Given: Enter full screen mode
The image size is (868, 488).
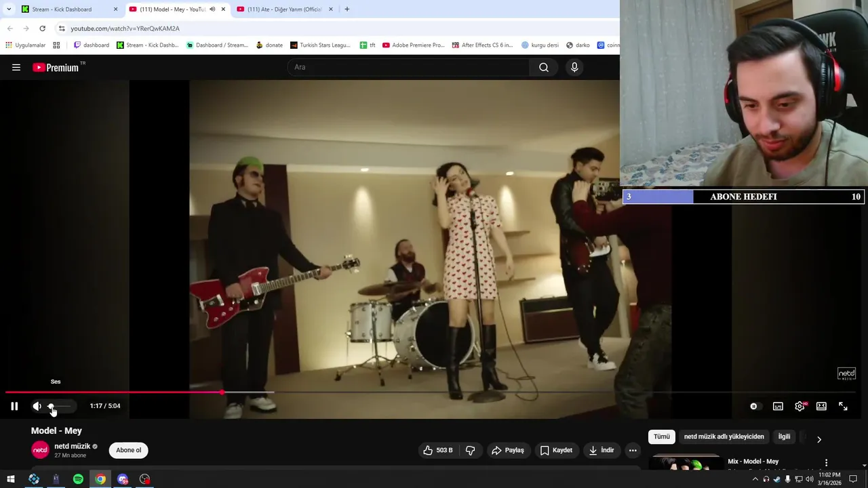Looking at the screenshot, I should [x=843, y=406].
